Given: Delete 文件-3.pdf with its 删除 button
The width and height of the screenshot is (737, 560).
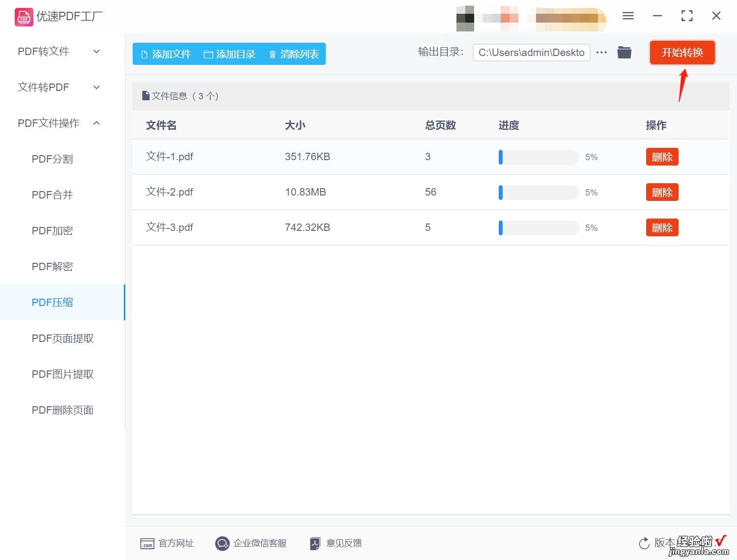Looking at the screenshot, I should [x=662, y=228].
